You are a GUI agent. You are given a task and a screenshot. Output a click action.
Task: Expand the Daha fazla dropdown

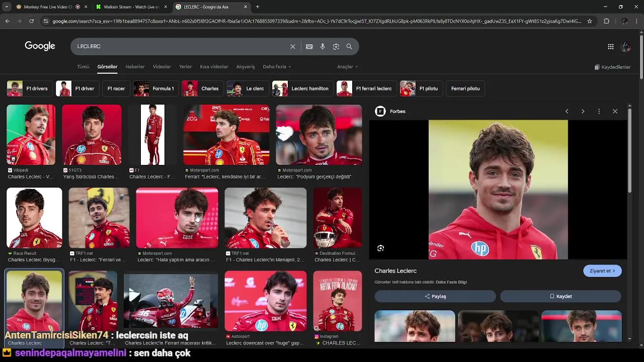(x=277, y=67)
